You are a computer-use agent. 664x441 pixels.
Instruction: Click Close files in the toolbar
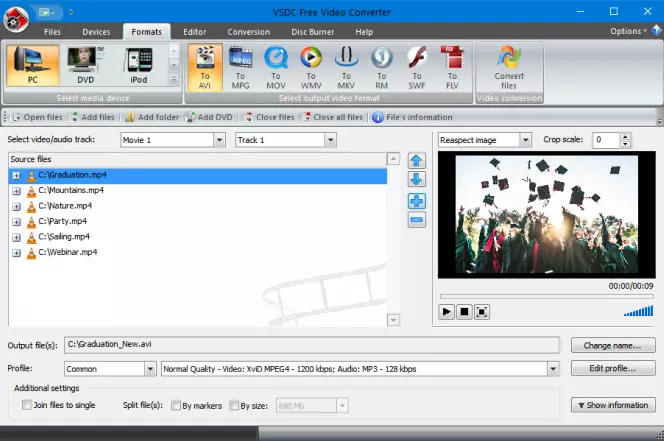(269, 117)
